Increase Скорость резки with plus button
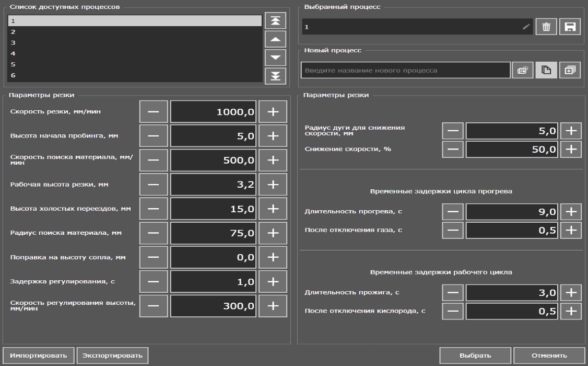Image resolution: width=588 pixels, height=366 pixels. [273, 112]
